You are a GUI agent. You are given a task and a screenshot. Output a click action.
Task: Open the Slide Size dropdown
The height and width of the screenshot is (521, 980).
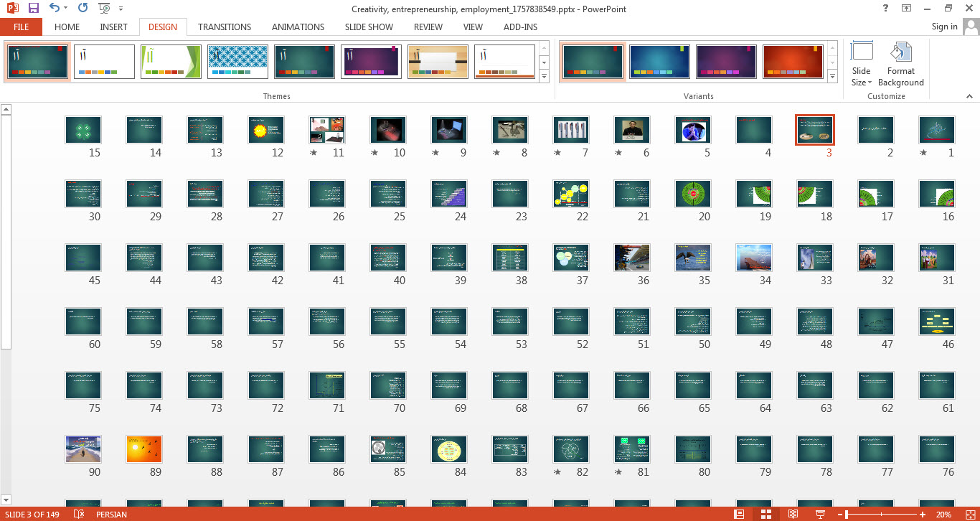pyautogui.click(x=862, y=64)
